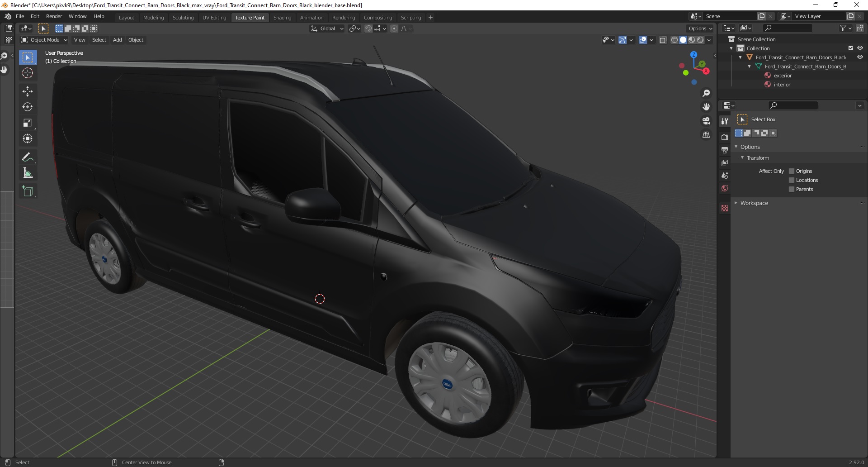The height and width of the screenshot is (467, 868).
Task: Open Global transform orientation dropdown
Action: point(327,29)
